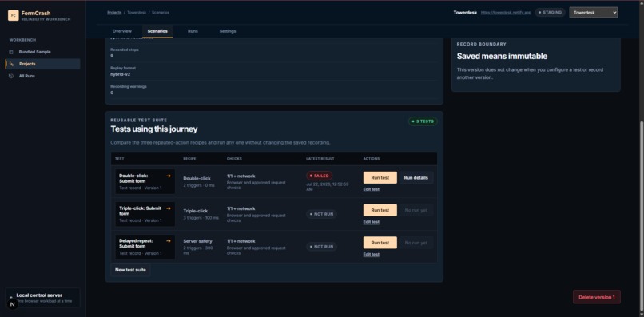Image resolution: width=644 pixels, height=317 pixels.
Task: Run the Double-click test
Action: pos(380,178)
